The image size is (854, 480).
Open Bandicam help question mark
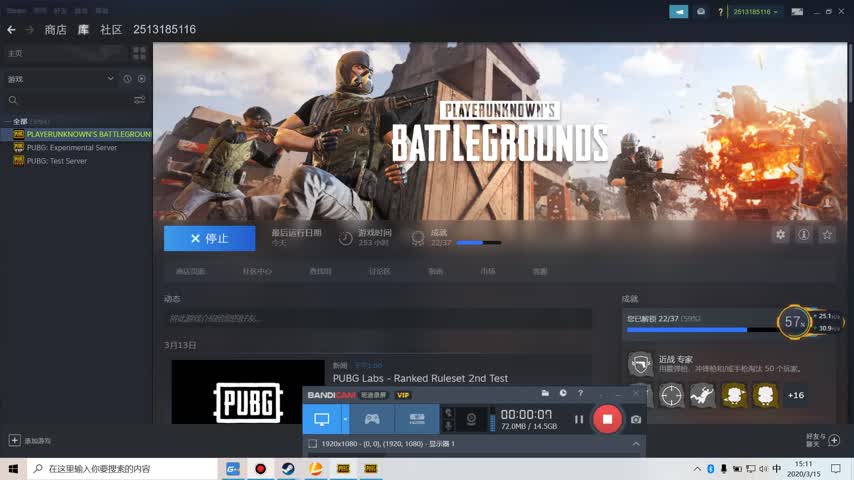(x=581, y=393)
